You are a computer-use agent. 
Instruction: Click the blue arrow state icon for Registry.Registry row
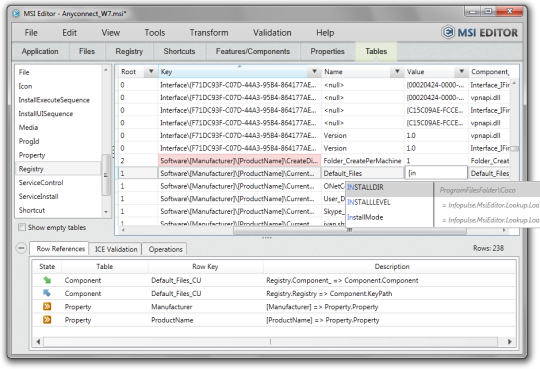click(47, 293)
